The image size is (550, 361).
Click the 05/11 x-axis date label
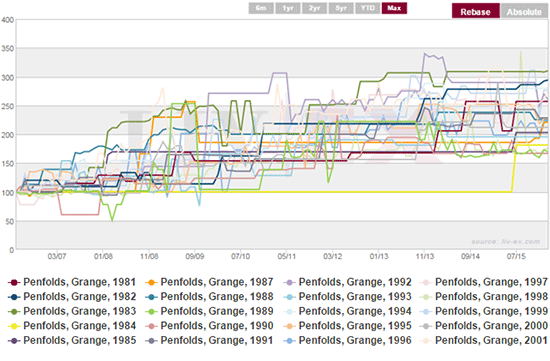coord(287,256)
